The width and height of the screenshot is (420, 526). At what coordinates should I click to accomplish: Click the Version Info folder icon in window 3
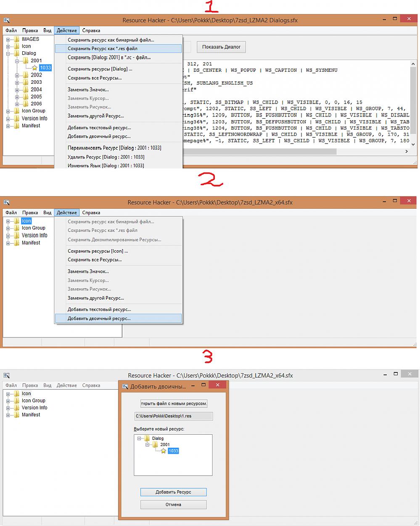(x=17, y=408)
